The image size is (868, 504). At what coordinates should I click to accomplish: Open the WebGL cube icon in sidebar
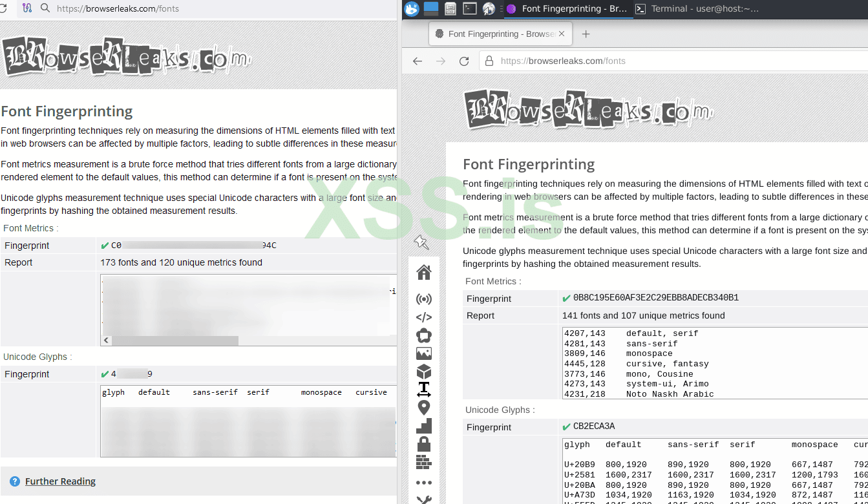coord(424,372)
